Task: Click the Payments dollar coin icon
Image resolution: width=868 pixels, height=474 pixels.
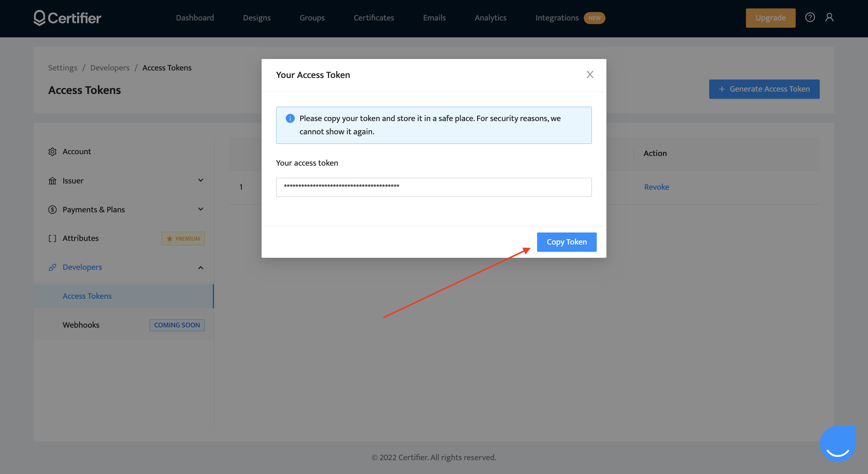Action: 52,210
